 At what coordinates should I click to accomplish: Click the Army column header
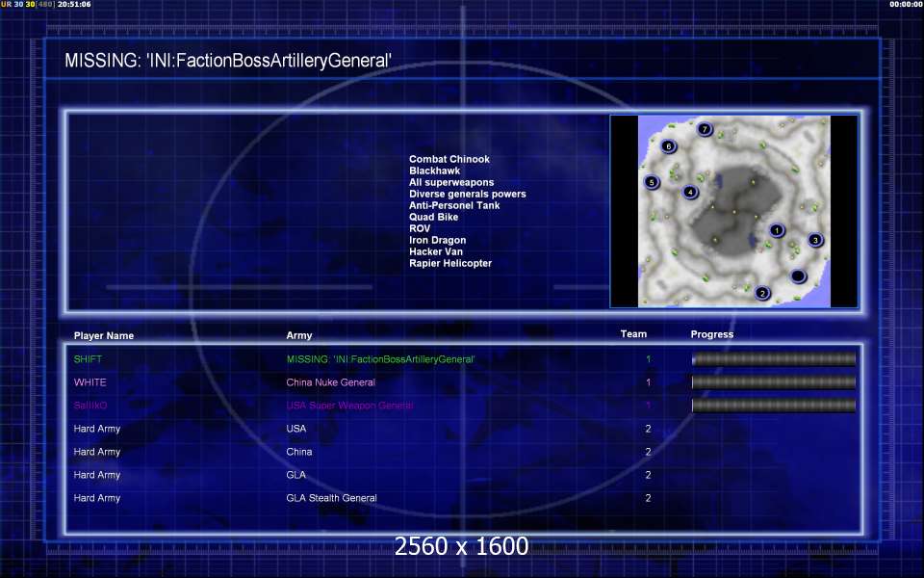[x=298, y=335]
